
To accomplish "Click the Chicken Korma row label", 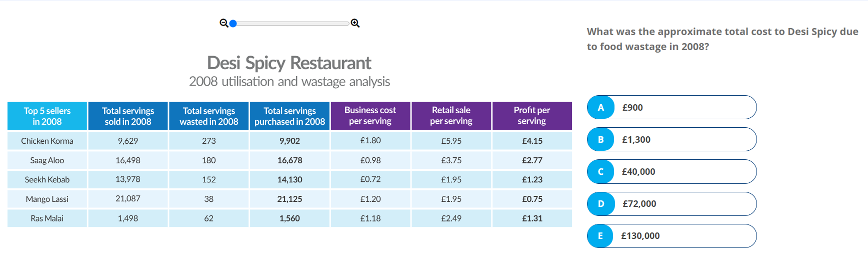I will pos(47,141).
